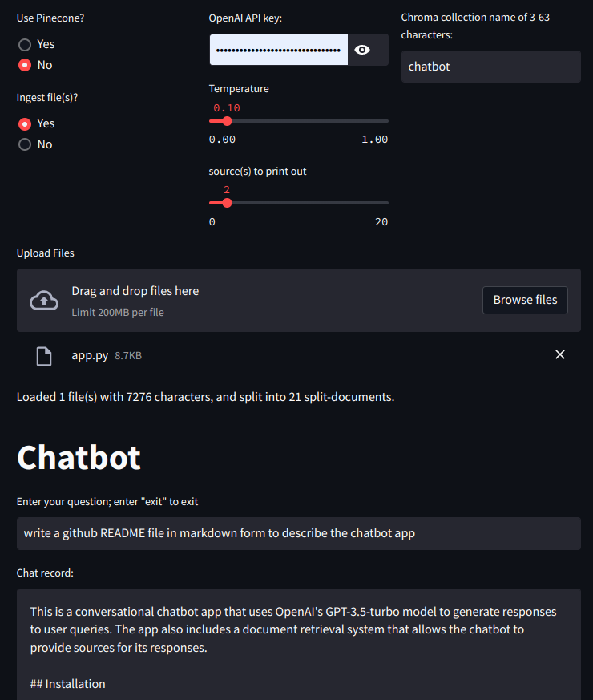Viewport: 593px width, 700px height.
Task: Select No for Use Pinecone
Action: pos(25,65)
